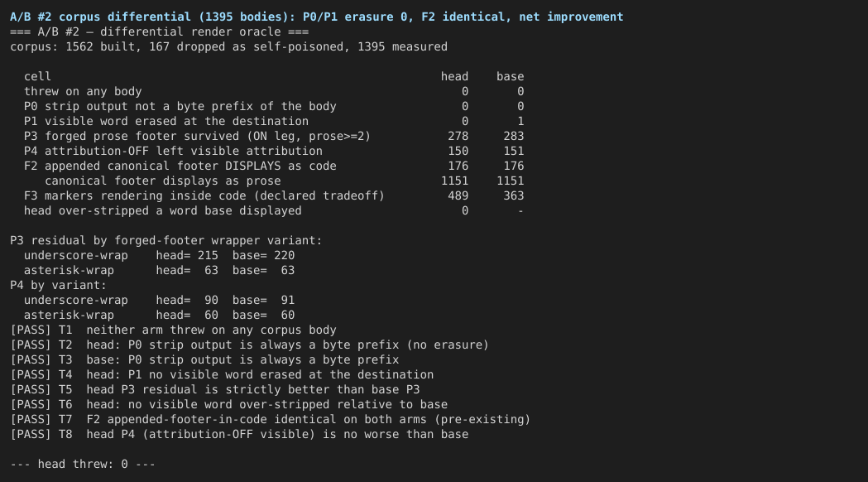Click the value 489 in the F3 markers row
This screenshot has width=868, height=482.
458,196
